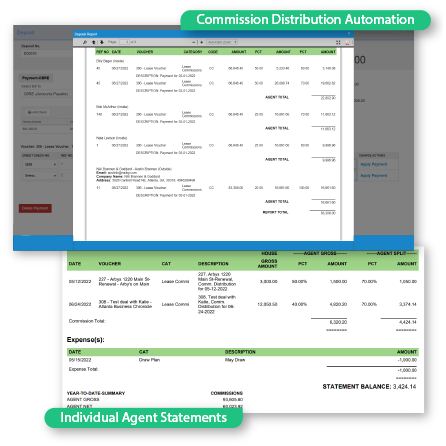Click the May Draw expense description
Screen dimensions: 446x446
click(x=235, y=360)
